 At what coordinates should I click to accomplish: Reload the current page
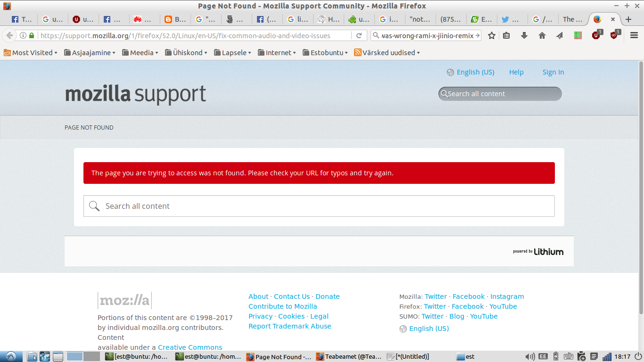coord(359,35)
